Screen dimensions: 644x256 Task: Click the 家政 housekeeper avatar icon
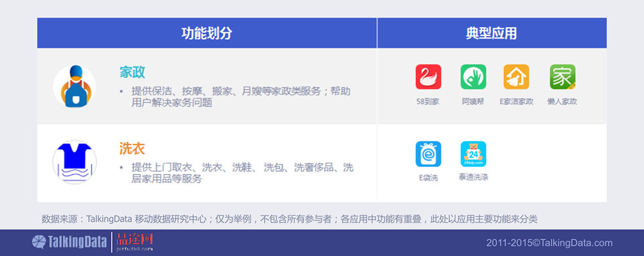74,86
